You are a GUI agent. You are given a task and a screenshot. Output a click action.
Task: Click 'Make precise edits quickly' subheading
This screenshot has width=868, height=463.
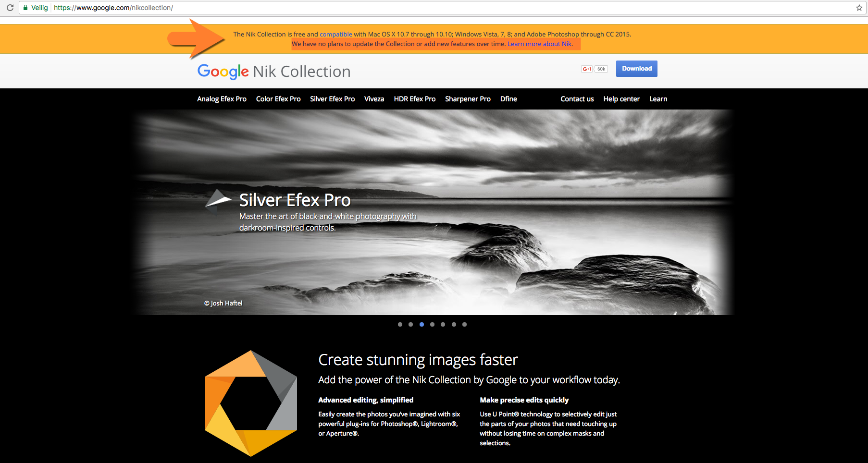click(524, 400)
